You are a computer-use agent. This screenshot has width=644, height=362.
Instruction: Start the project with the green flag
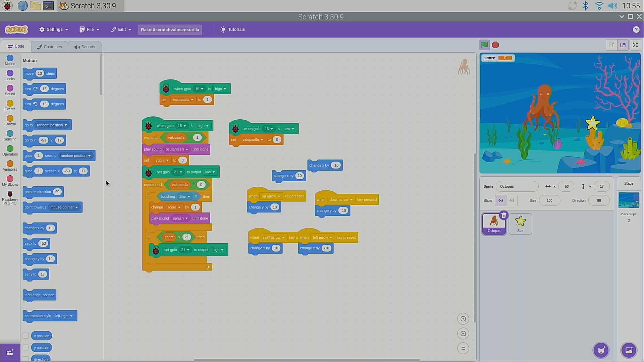484,45
